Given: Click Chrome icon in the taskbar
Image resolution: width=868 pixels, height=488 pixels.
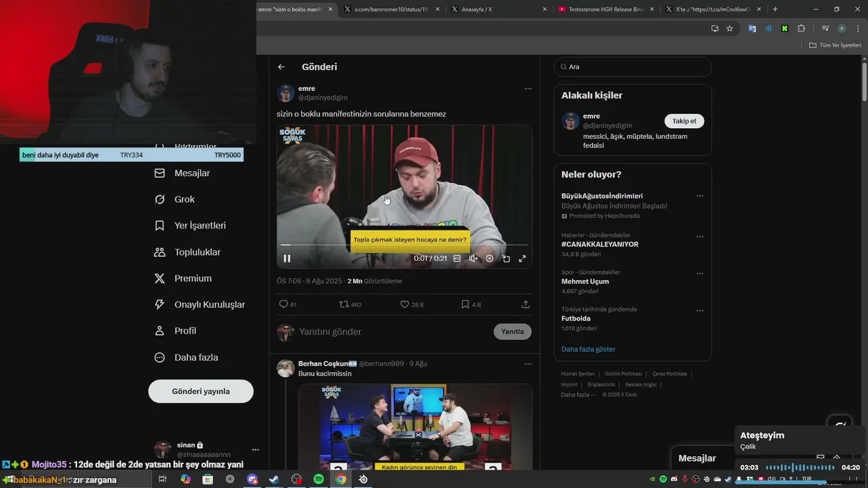Looking at the screenshot, I should coord(341,479).
